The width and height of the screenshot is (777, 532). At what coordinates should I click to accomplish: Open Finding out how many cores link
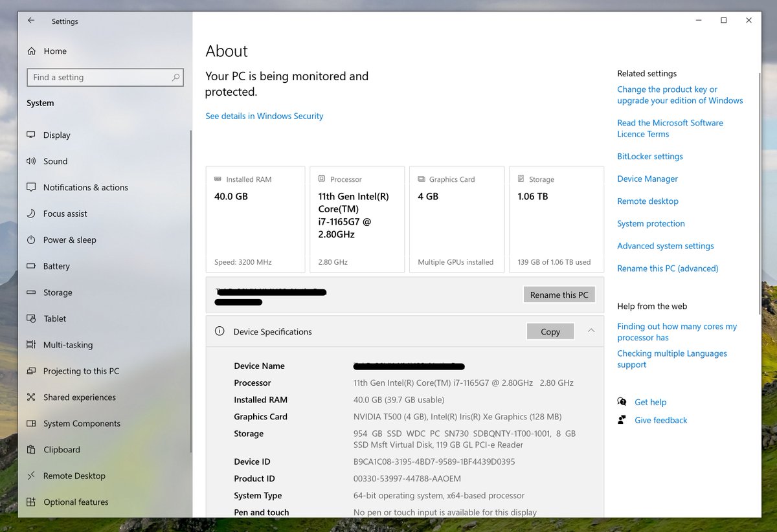tap(677, 332)
